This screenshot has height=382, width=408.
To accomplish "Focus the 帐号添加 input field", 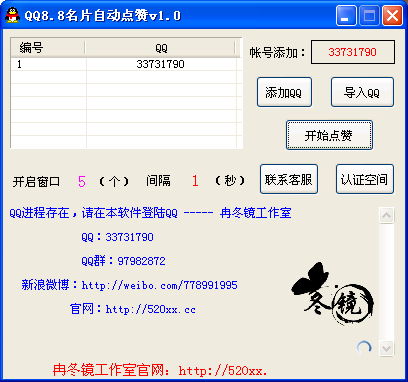I will pyautogui.click(x=353, y=52).
